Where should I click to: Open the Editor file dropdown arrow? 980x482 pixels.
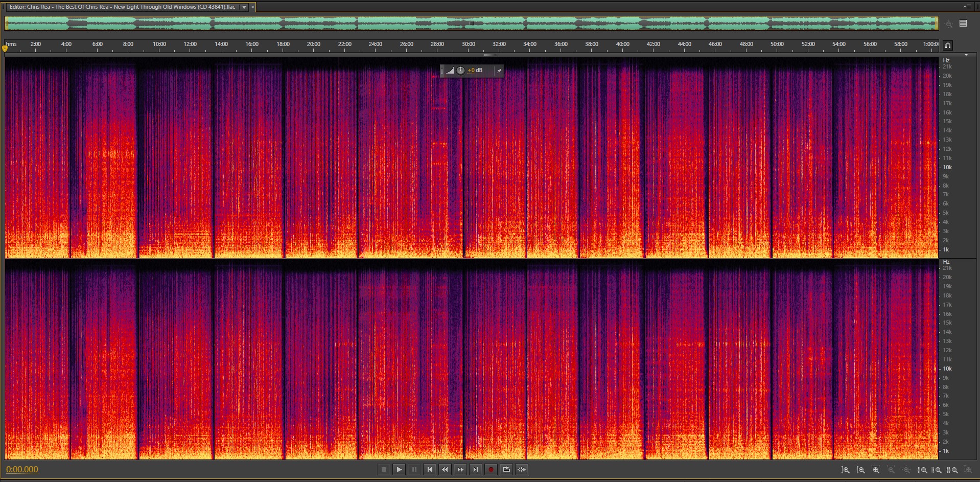pyautogui.click(x=244, y=7)
